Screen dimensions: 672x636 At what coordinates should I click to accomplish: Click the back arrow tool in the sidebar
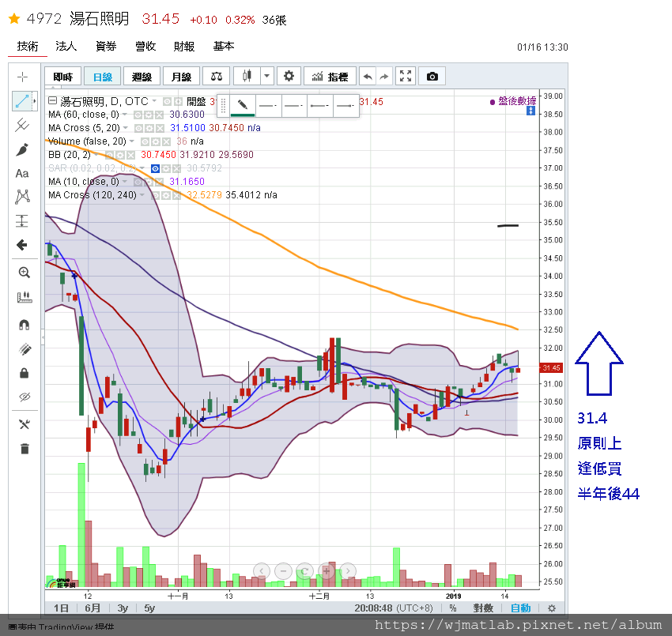pos(22,245)
